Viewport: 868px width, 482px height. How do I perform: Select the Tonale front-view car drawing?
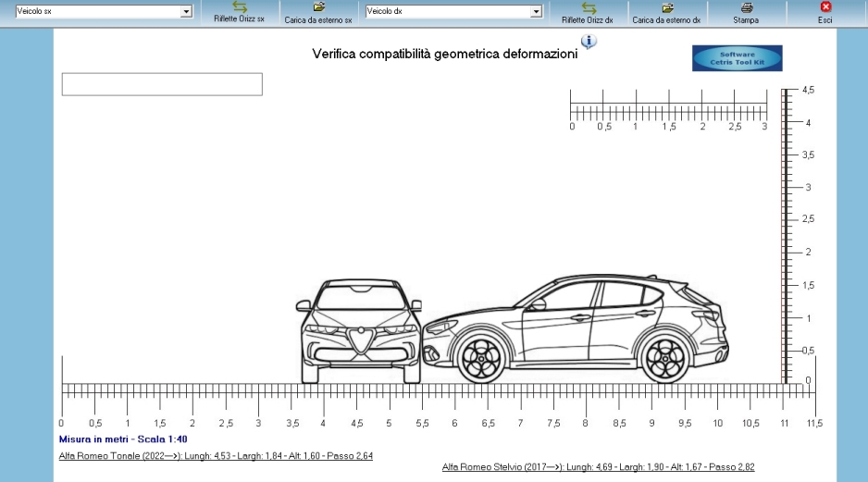359,331
